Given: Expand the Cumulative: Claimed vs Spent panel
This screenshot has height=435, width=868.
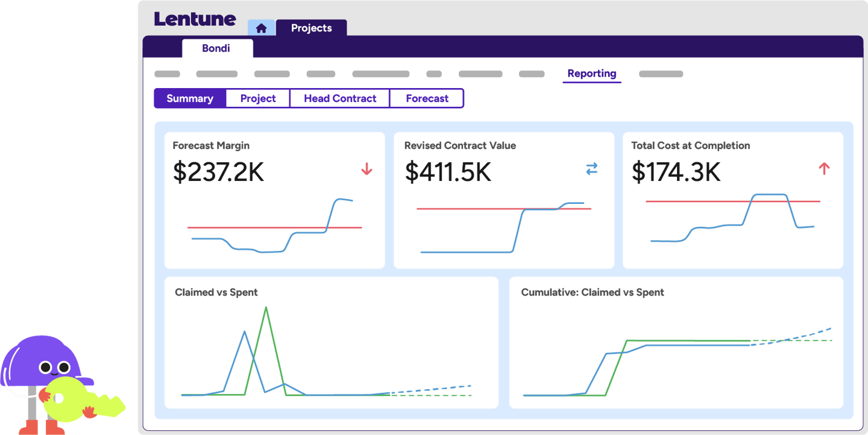Looking at the screenshot, I should (x=675, y=344).
